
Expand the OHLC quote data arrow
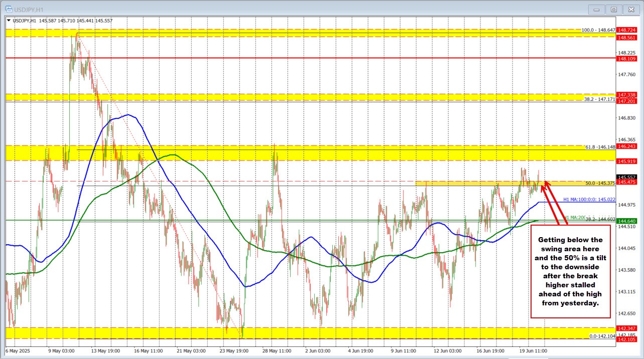(x=9, y=21)
